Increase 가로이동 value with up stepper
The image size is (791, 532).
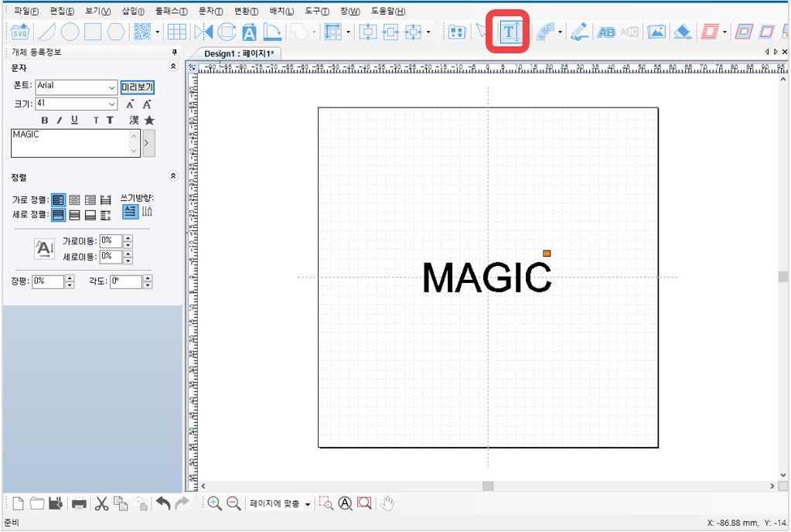tap(128, 238)
